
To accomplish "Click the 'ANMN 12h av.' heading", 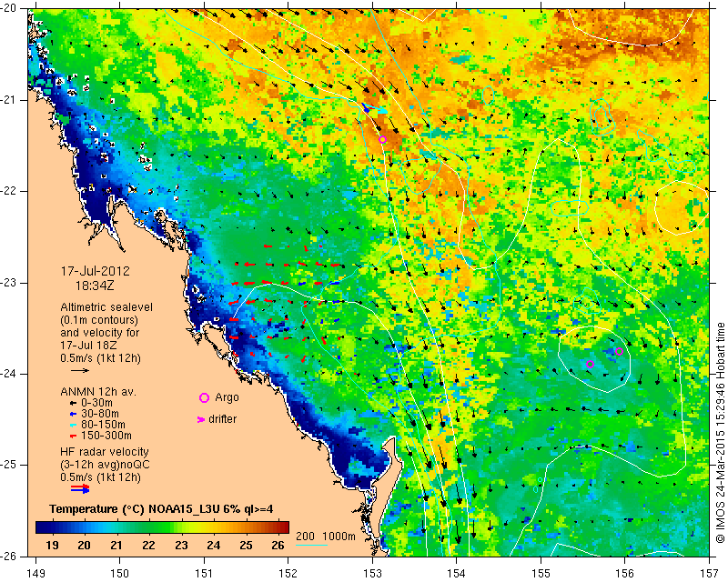I will coord(98,392).
